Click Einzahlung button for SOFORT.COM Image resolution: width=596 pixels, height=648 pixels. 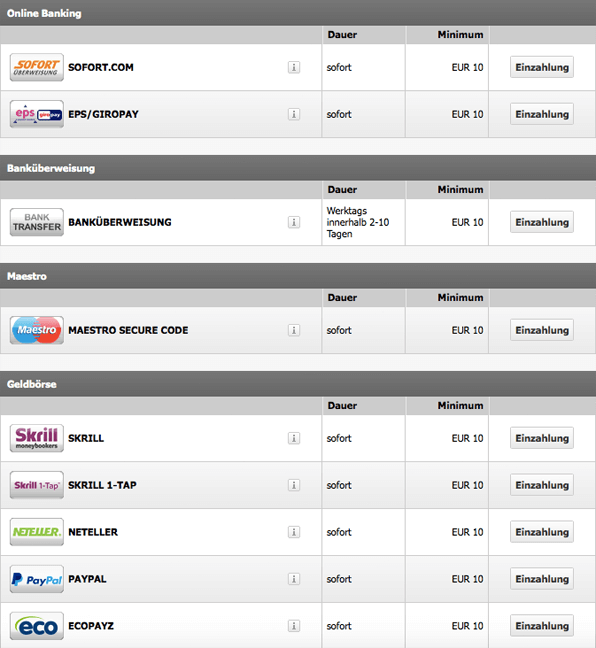542,67
